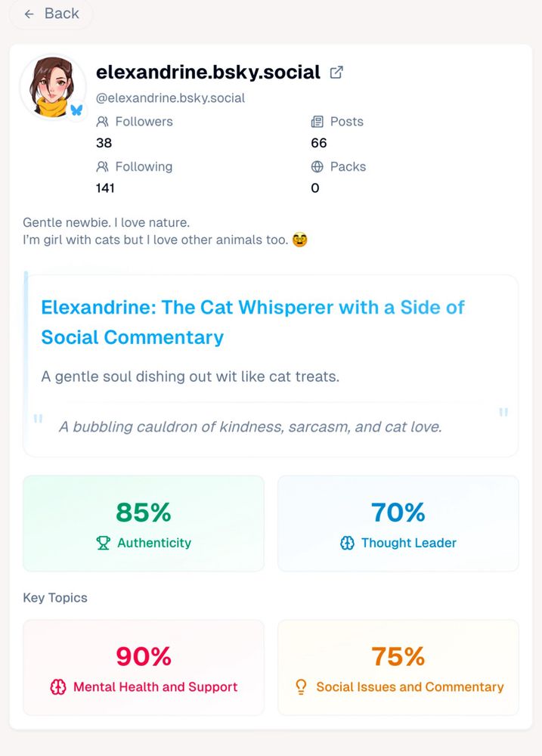542x756 pixels.
Task: Click the 90% Mental Health and Support card
Action: pyautogui.click(x=143, y=667)
